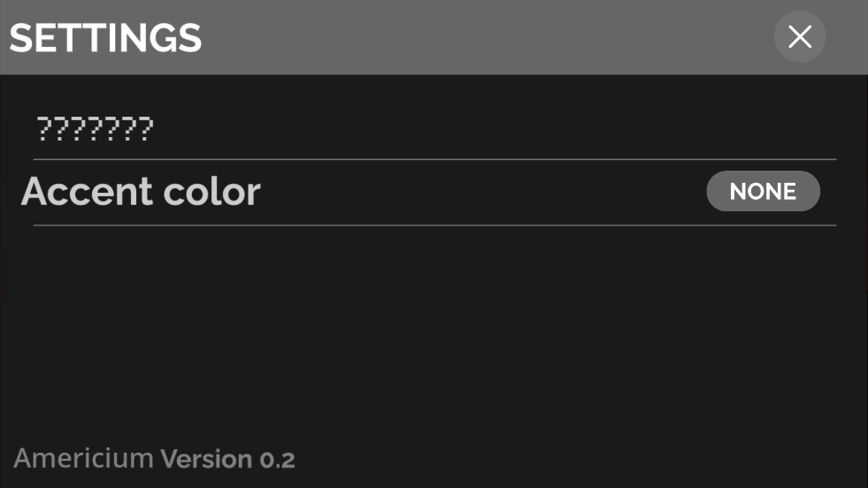
Task: Click the SETTINGS header title
Action: pos(105,38)
